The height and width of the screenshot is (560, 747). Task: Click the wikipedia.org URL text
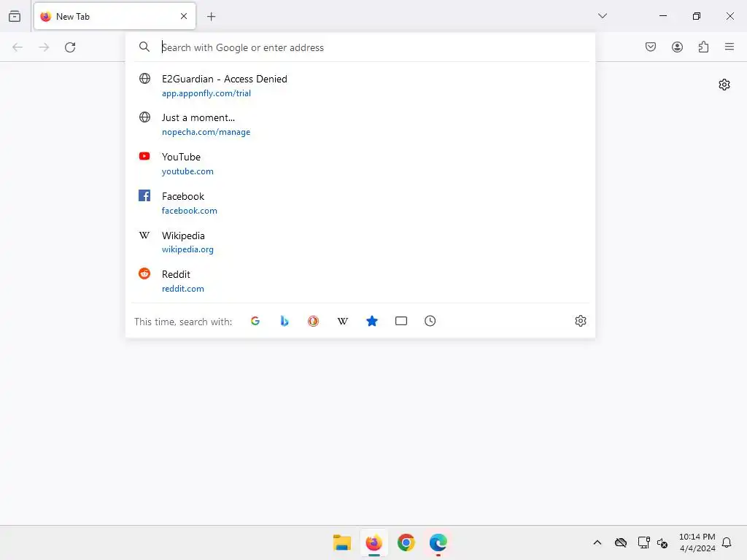click(187, 249)
